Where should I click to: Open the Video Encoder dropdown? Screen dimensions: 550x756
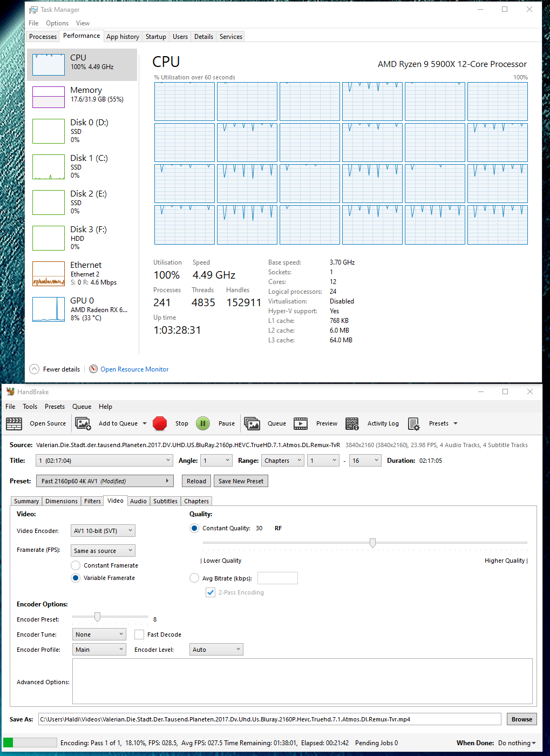(103, 530)
